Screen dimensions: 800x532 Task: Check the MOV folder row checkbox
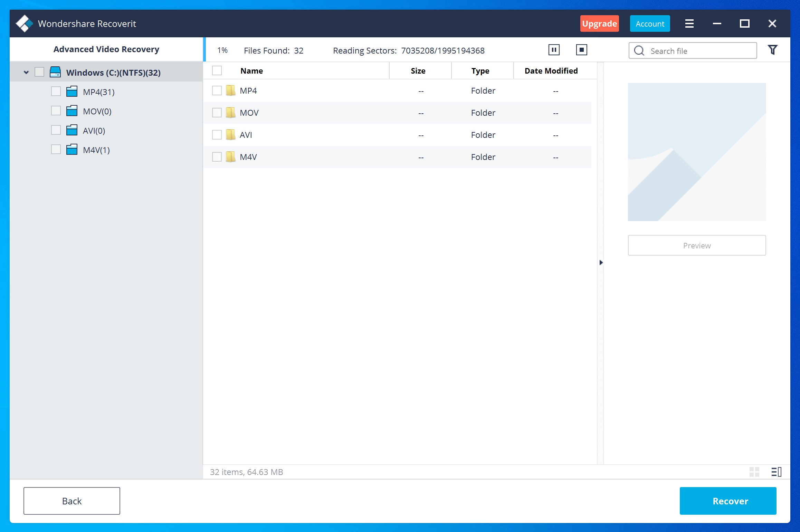(217, 113)
